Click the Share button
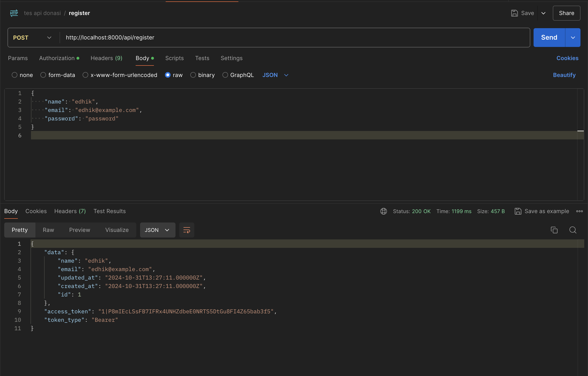This screenshot has width=588, height=376. coord(566,13)
